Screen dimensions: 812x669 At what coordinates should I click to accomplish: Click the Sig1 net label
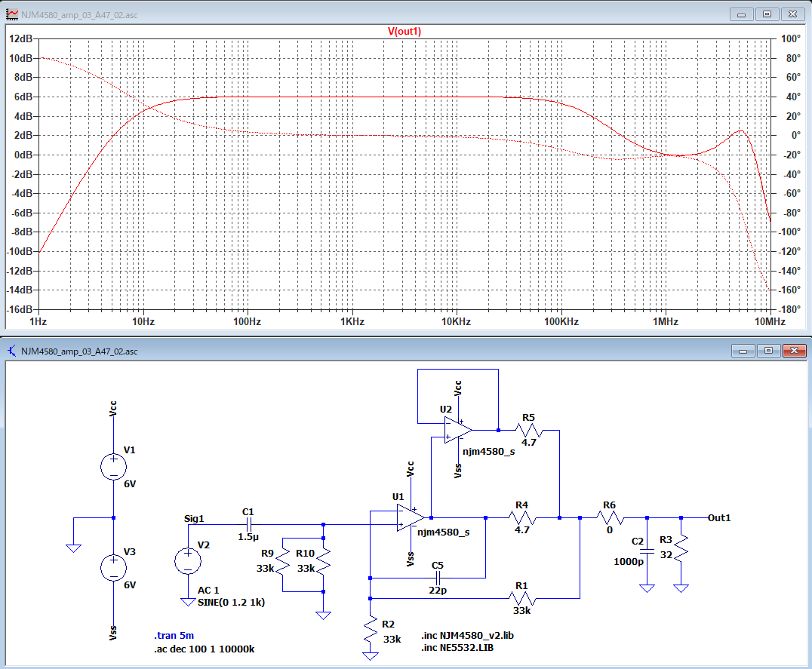click(x=195, y=518)
